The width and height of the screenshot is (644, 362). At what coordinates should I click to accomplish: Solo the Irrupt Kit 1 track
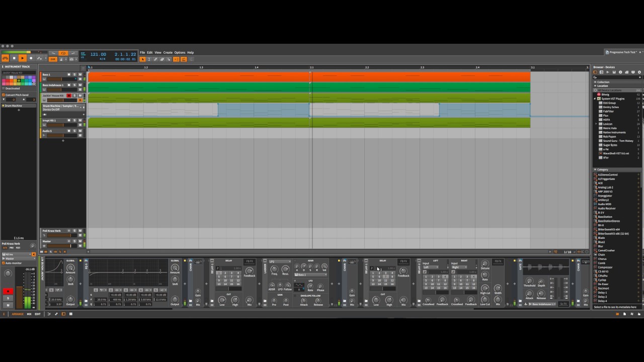[74, 121]
